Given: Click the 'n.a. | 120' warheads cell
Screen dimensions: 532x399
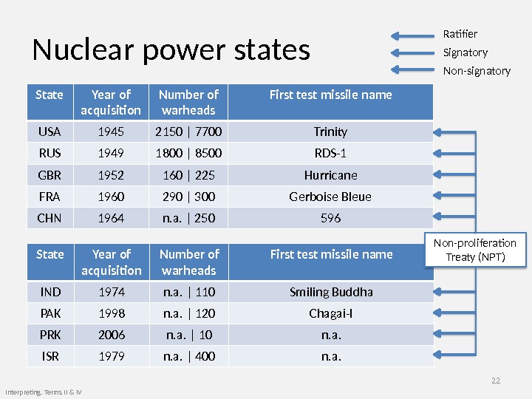Looking at the screenshot, I should pyautogui.click(x=189, y=313).
